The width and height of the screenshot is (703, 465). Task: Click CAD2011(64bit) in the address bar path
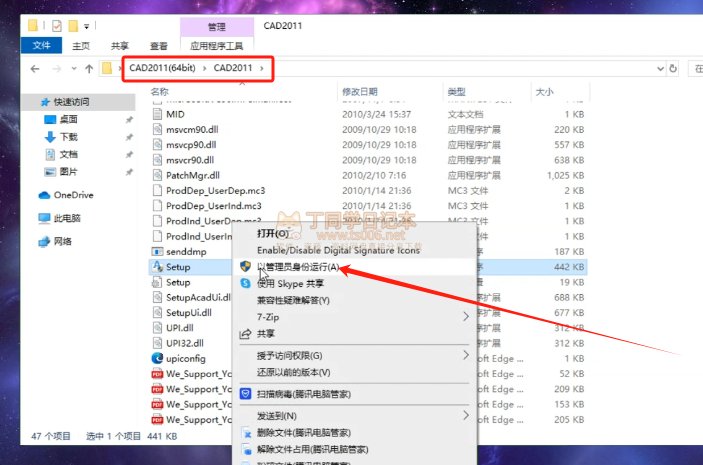[x=162, y=68]
